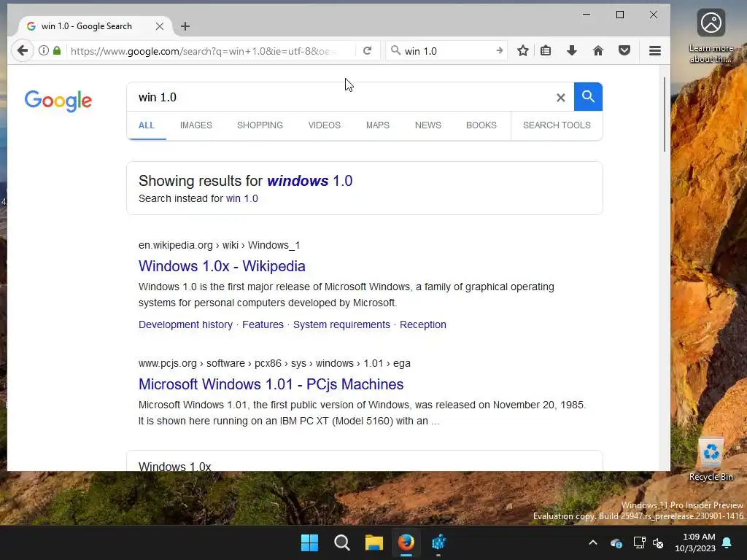Click the Google logo
Viewport: 747px width, 560px height.
coord(58,101)
